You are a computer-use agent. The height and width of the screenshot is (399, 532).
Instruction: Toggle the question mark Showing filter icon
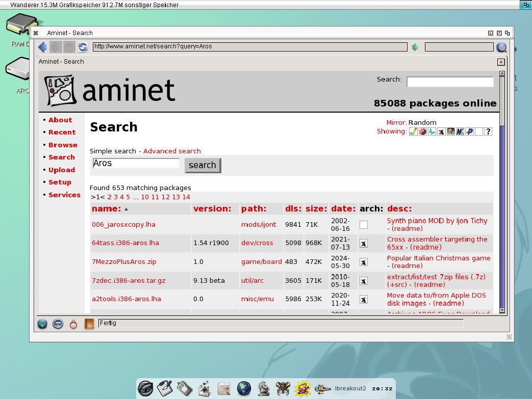point(488,131)
